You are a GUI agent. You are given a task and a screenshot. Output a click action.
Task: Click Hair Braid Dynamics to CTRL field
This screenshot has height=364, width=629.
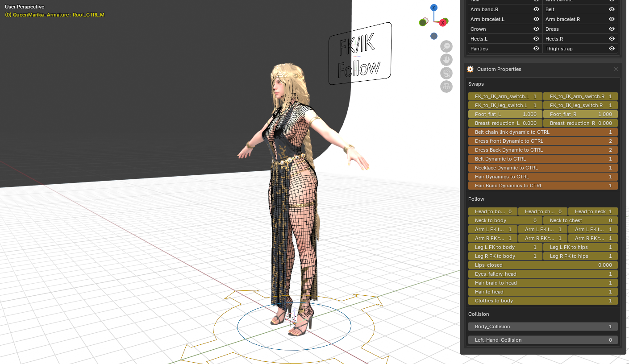click(x=543, y=186)
